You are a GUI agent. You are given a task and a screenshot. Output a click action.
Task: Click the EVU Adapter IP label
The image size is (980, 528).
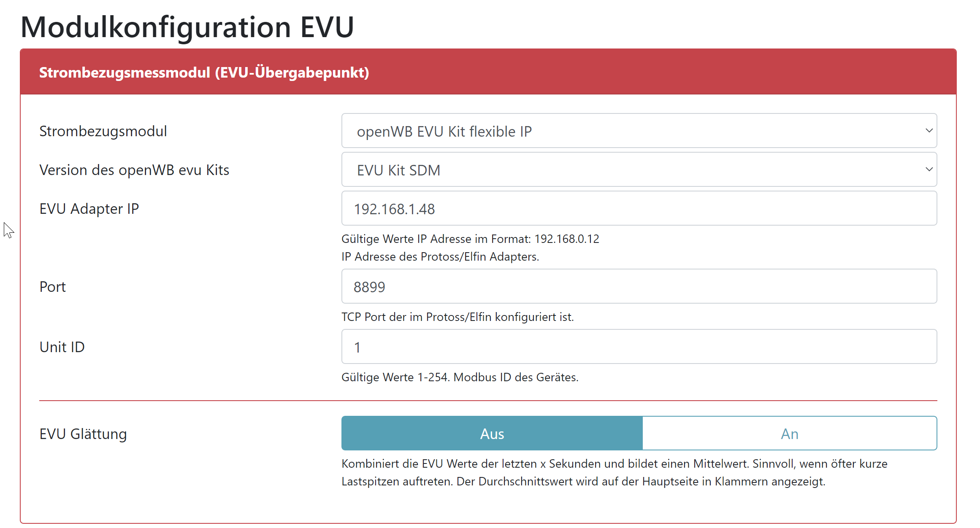coord(89,209)
